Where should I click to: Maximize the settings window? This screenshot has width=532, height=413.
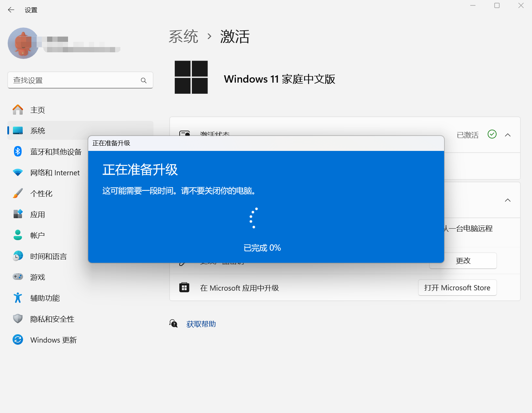497,5
